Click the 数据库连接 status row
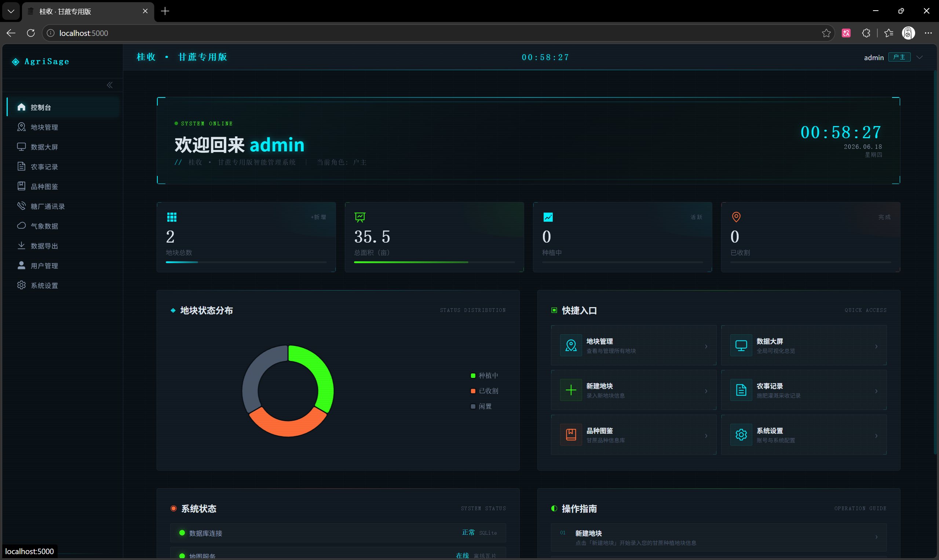Viewport: 939px width, 560px height. click(338, 533)
